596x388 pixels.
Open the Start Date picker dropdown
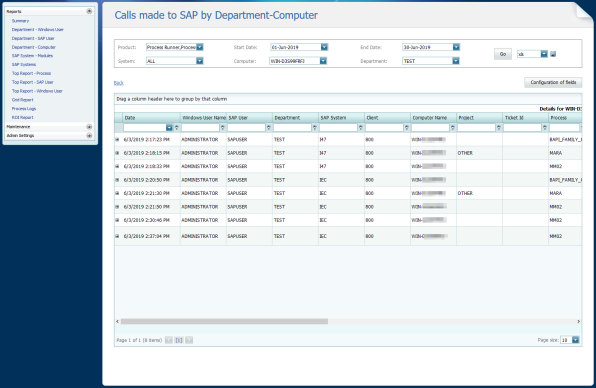click(324, 47)
